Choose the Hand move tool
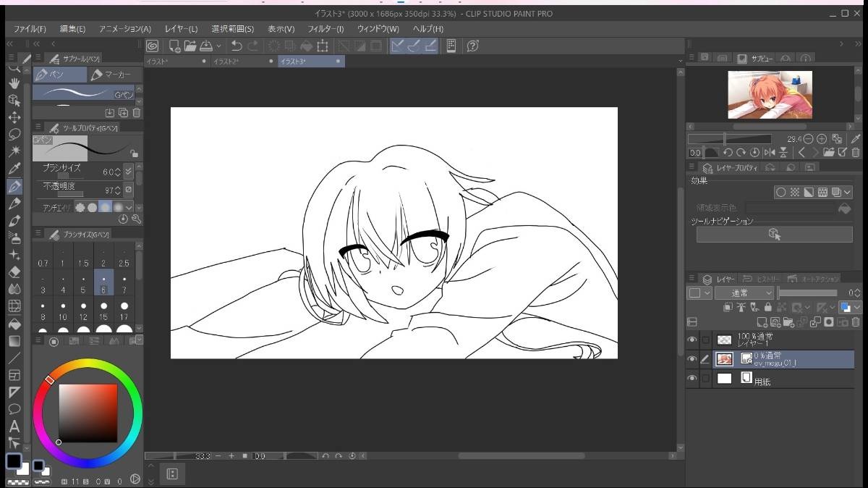Viewport: 868px width, 488px height. click(14, 83)
